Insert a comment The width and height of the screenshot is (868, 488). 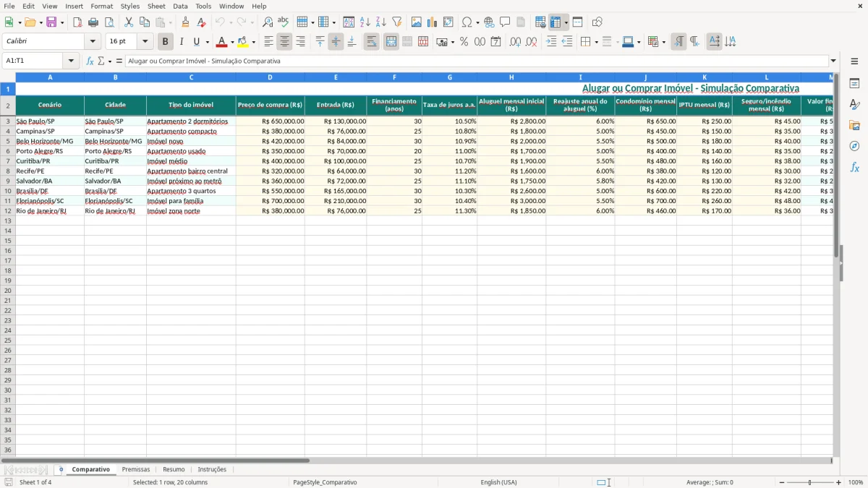coord(505,22)
